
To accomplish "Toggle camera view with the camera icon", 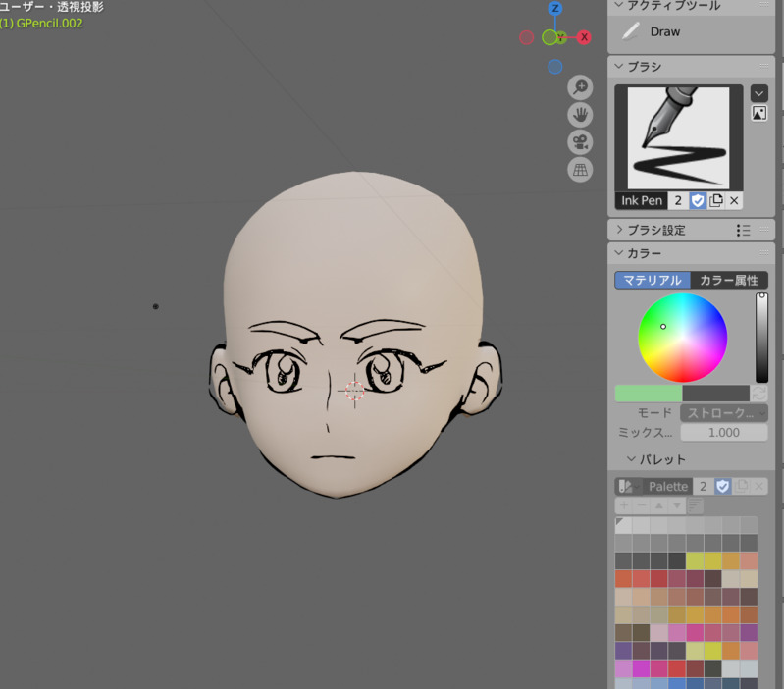I will 580,142.
